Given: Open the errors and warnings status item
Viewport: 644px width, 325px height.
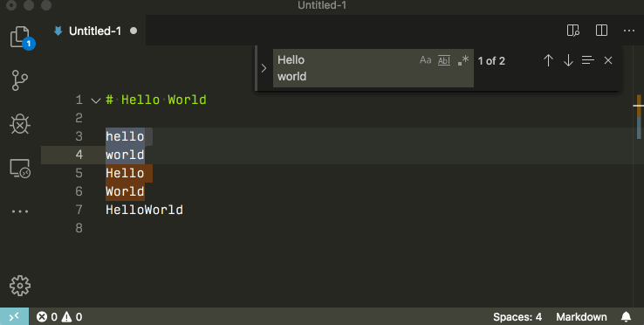Looking at the screenshot, I should coord(59,317).
